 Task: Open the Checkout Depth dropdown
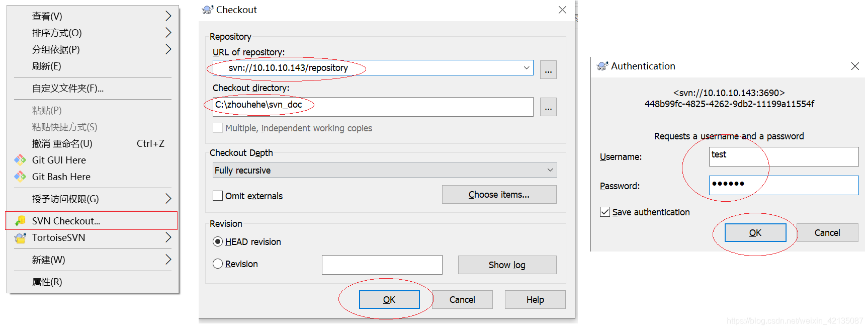tap(385, 170)
